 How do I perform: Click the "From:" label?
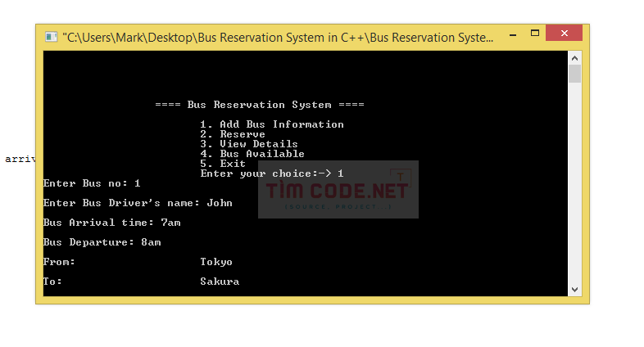click(x=59, y=262)
